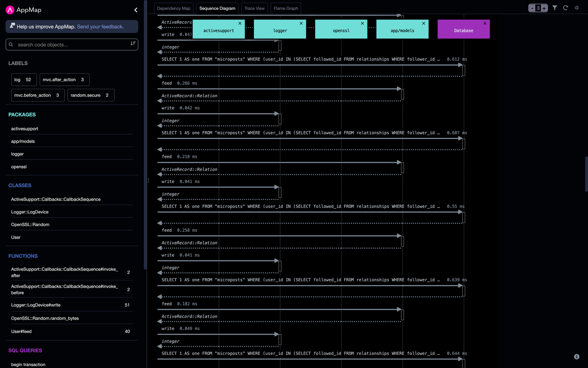588x368 pixels.
Task: Toggle the fullscreen collapse icon
Action: click(x=577, y=8)
